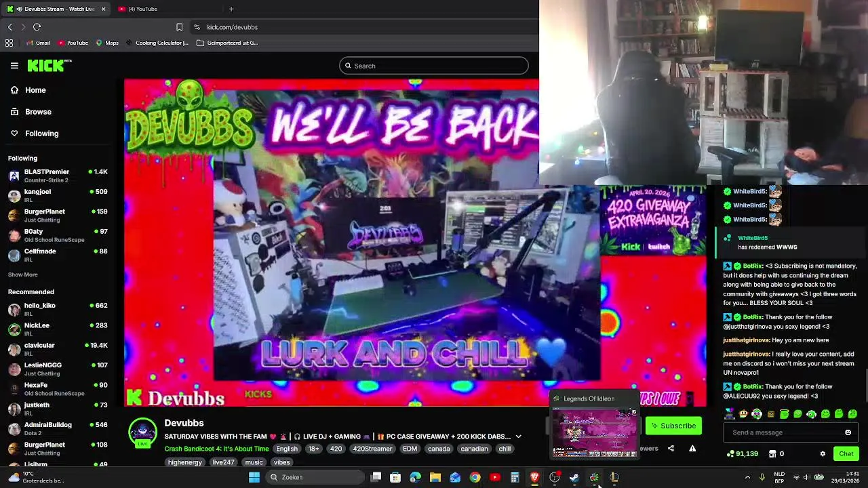868x488 pixels.
Task: Open channel points 91,139
Action: [x=742, y=453]
